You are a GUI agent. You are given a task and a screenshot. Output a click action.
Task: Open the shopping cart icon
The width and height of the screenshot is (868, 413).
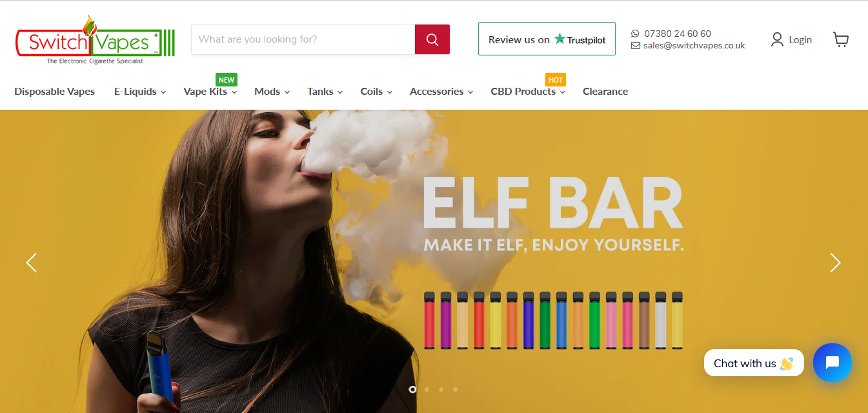pyautogui.click(x=841, y=40)
